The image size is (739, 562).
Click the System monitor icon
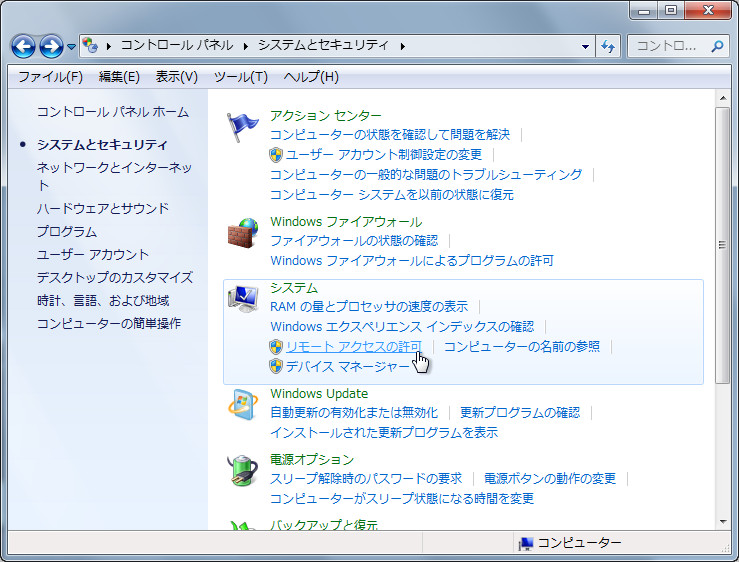pos(243,298)
